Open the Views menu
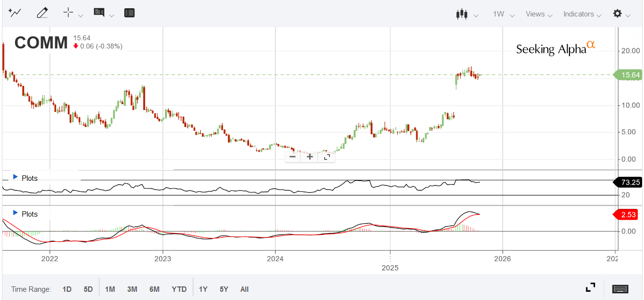 tap(535, 14)
